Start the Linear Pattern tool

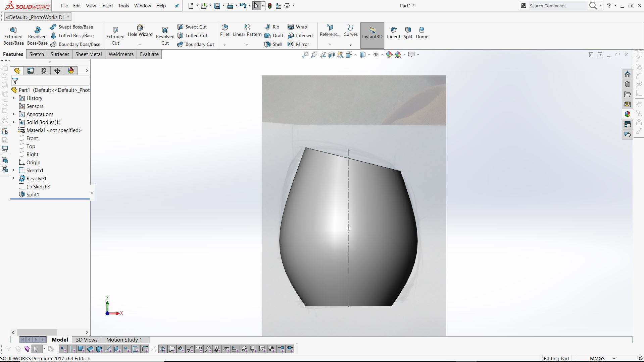(247, 31)
